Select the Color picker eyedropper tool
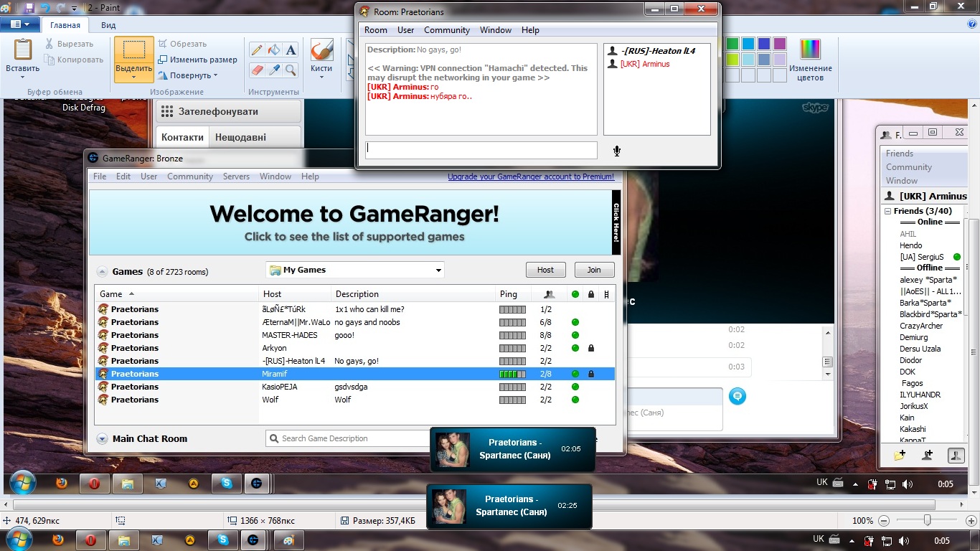The height and width of the screenshot is (551, 980). pyautogui.click(x=273, y=70)
